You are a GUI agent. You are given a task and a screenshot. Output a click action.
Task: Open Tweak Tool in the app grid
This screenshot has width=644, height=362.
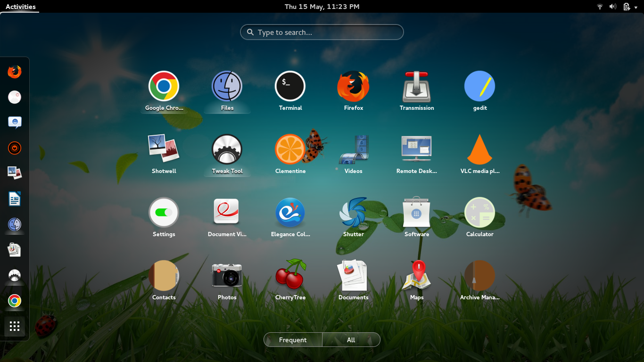pos(227,155)
